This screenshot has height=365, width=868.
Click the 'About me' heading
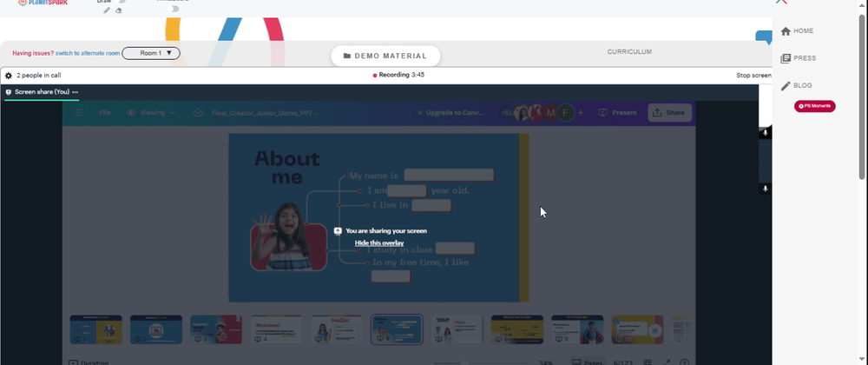pyautogui.click(x=286, y=168)
